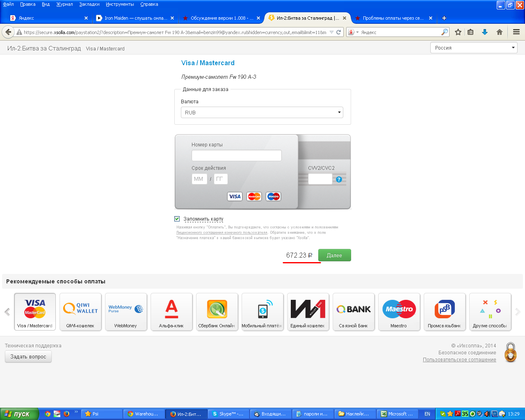Screen dimensions: 525x420
Task: Open the Закладки menu
Action: (89, 4)
